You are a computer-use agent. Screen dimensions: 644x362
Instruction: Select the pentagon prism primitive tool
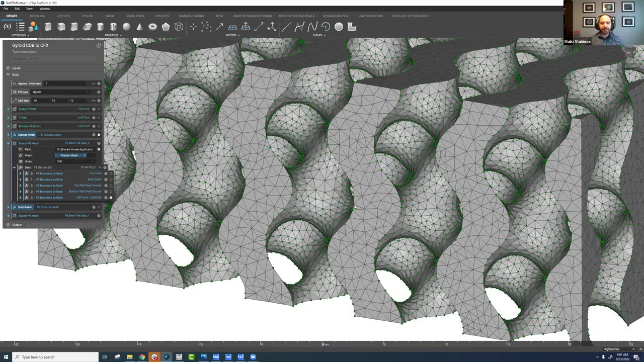pos(166,27)
